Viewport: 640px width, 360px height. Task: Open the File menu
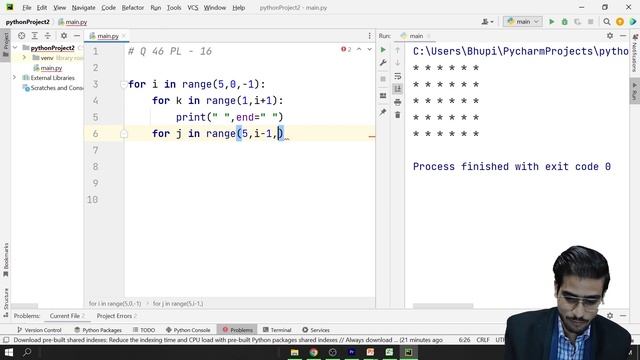pyautogui.click(x=27, y=7)
